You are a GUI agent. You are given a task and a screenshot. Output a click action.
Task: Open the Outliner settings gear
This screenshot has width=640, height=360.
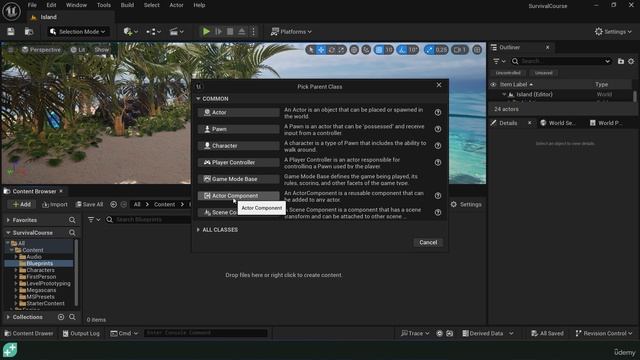click(x=631, y=61)
